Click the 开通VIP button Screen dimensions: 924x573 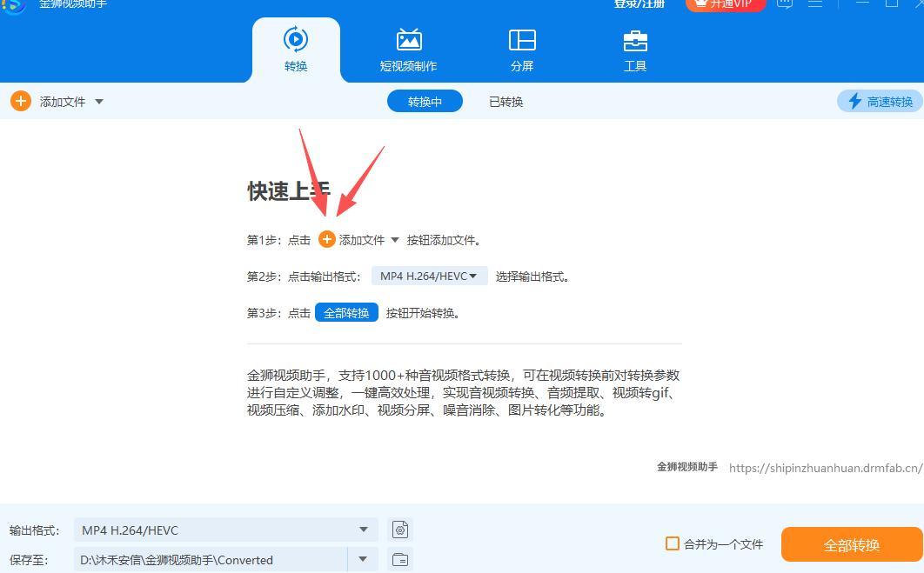click(725, 4)
